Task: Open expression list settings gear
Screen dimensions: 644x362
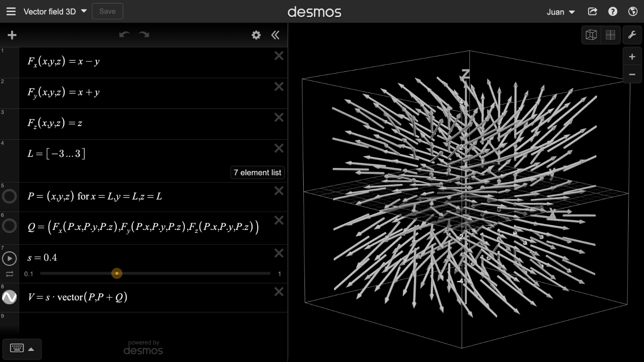Action: pyautogui.click(x=256, y=35)
